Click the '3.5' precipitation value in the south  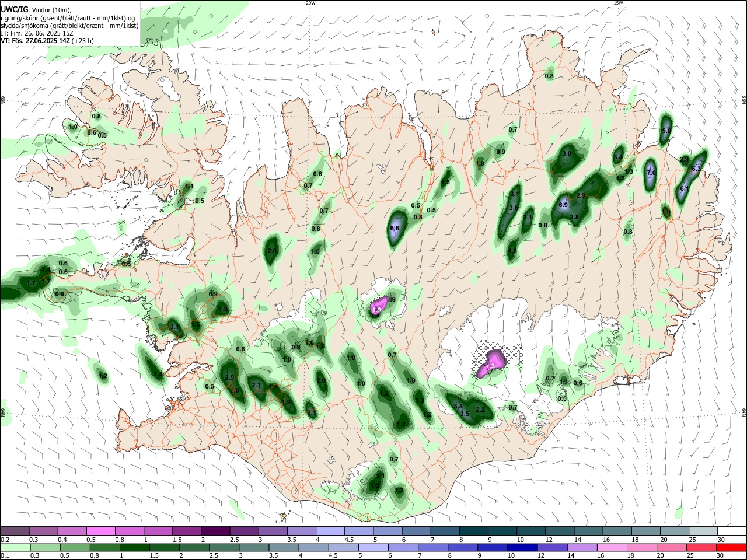(x=465, y=414)
